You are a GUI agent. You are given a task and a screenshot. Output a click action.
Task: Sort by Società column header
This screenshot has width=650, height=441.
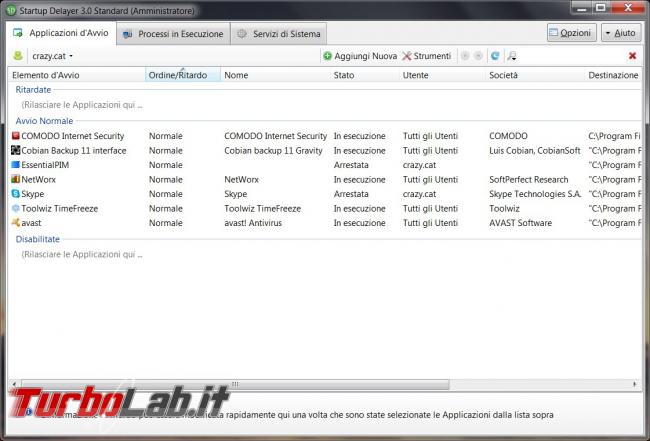pyautogui.click(x=535, y=75)
